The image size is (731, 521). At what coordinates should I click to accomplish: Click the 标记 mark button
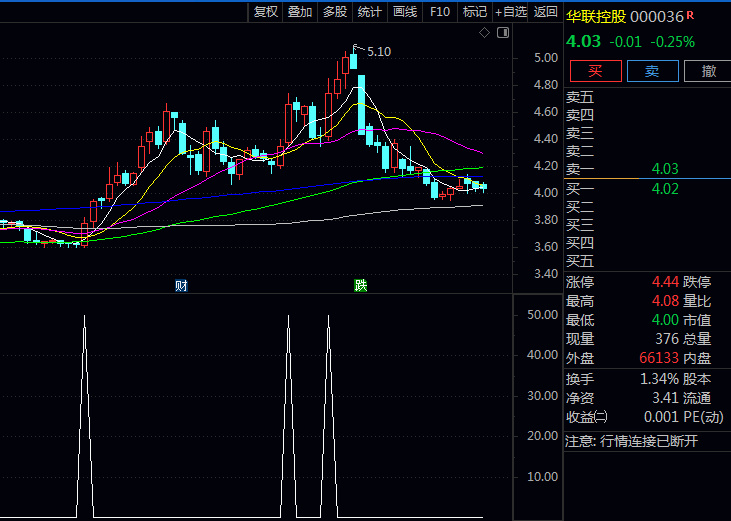click(x=475, y=12)
